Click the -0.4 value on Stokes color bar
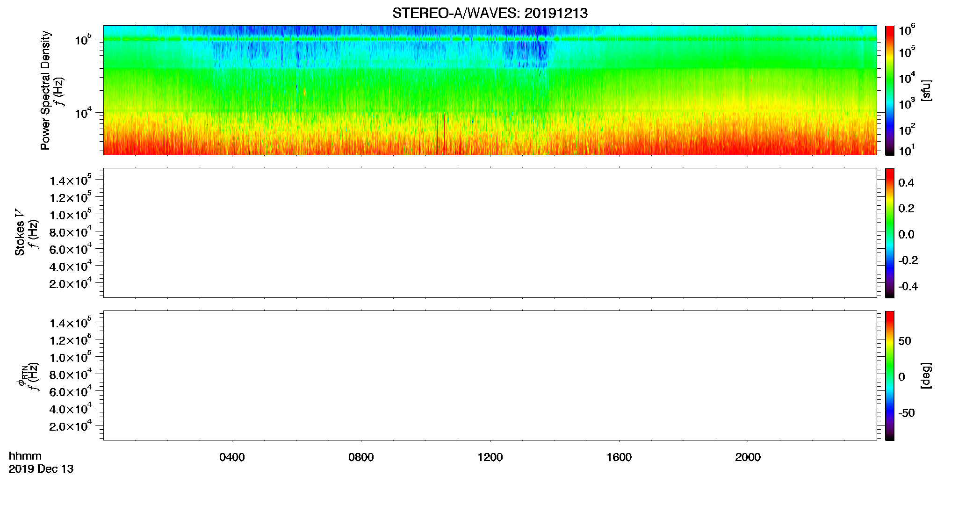Screen dimensions: 980x505 point(908,286)
